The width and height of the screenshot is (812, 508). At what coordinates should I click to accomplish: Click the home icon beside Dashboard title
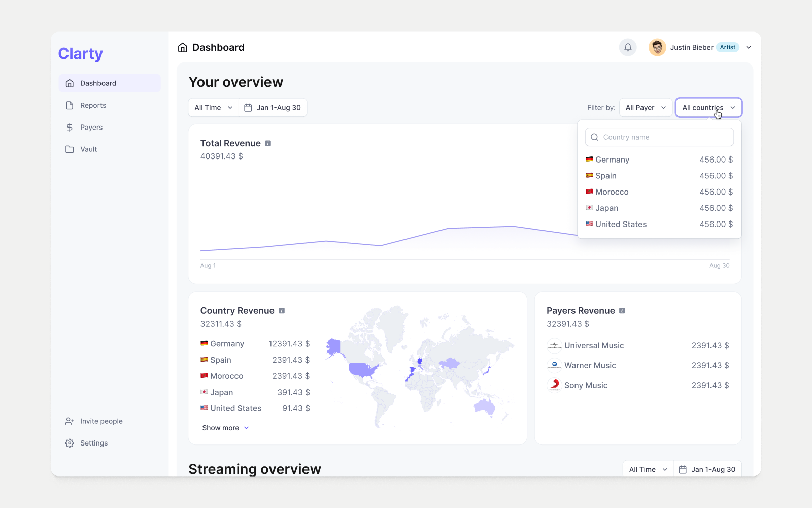183,47
